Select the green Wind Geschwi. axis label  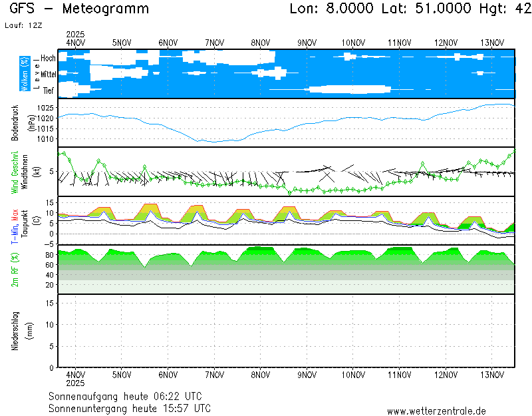pos(15,172)
